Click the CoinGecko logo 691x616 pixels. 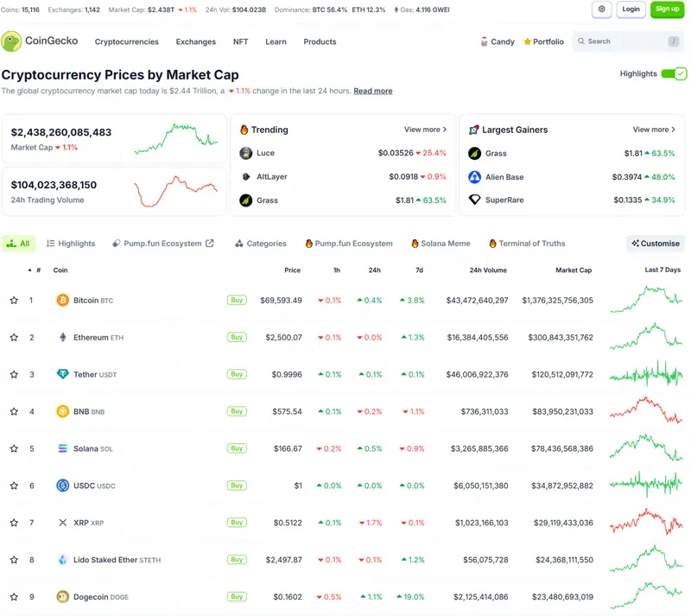pos(40,41)
